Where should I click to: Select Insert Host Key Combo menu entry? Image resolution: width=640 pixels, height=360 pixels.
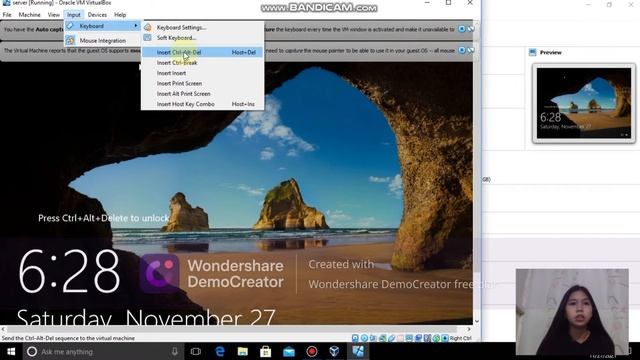(202, 104)
